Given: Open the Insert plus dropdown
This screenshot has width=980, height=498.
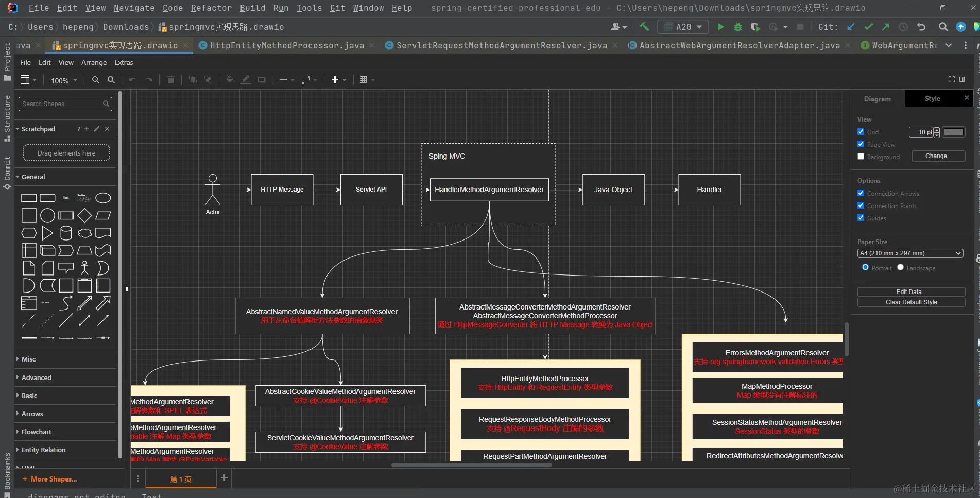Looking at the screenshot, I should (x=339, y=80).
